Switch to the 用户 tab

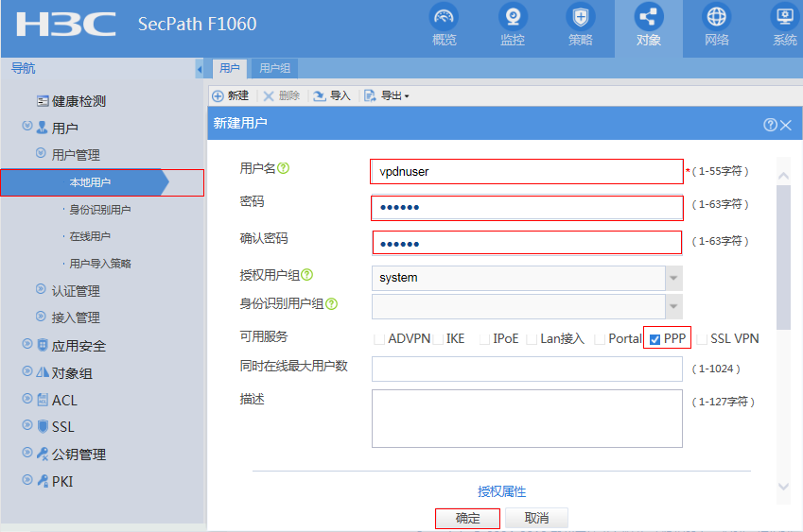coord(230,69)
